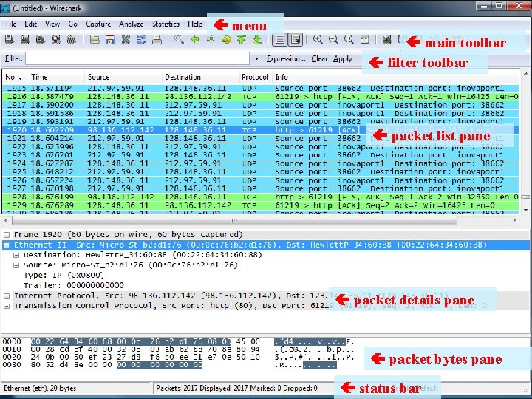Open the Help menu

[x=195, y=24]
